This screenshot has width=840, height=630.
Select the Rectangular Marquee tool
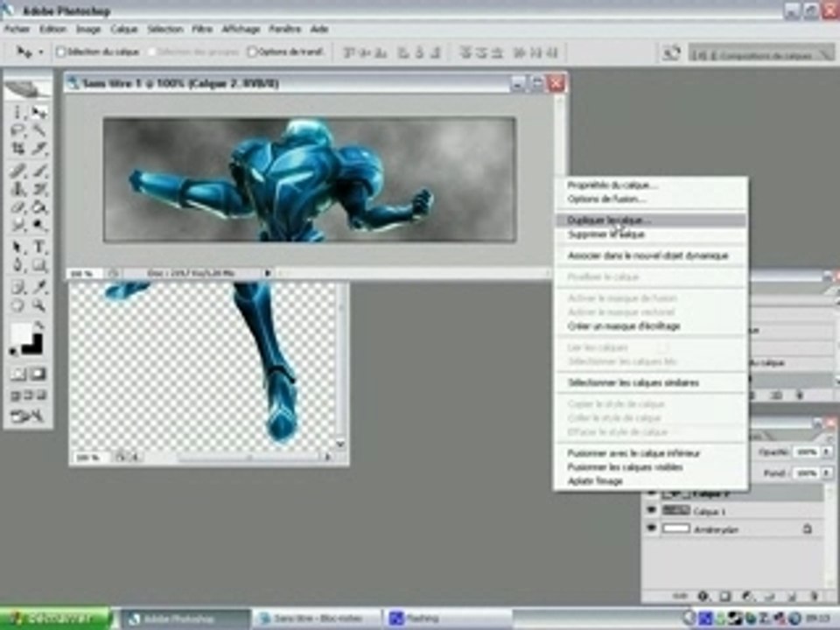click(18, 112)
